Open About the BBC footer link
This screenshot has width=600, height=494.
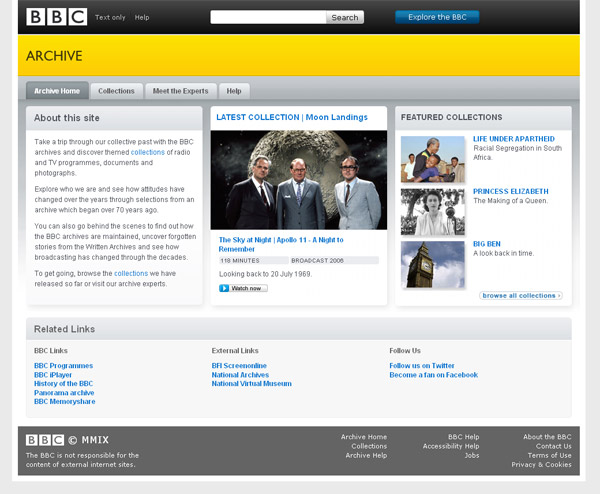(547, 437)
